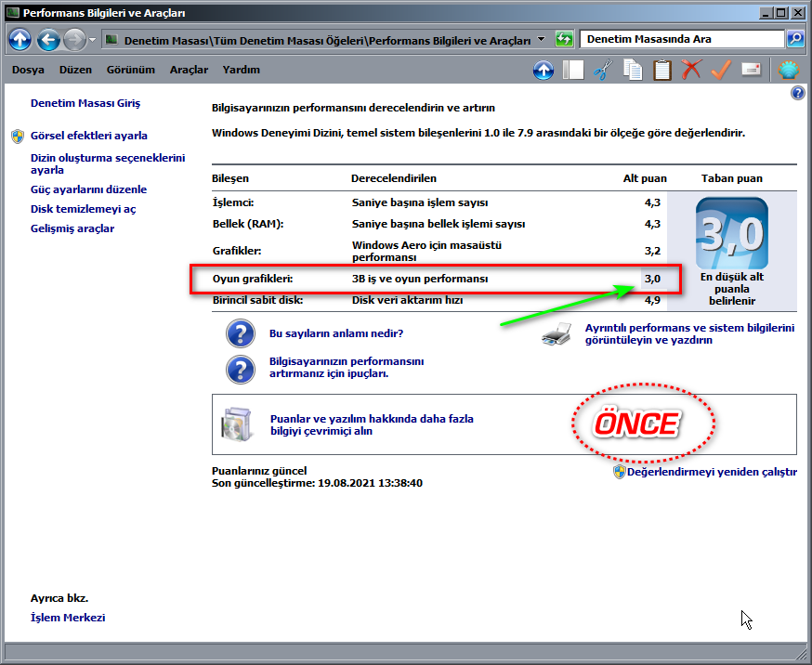Open the recent pages history dropdown arrow
This screenshot has height=665, width=812.
92,39
